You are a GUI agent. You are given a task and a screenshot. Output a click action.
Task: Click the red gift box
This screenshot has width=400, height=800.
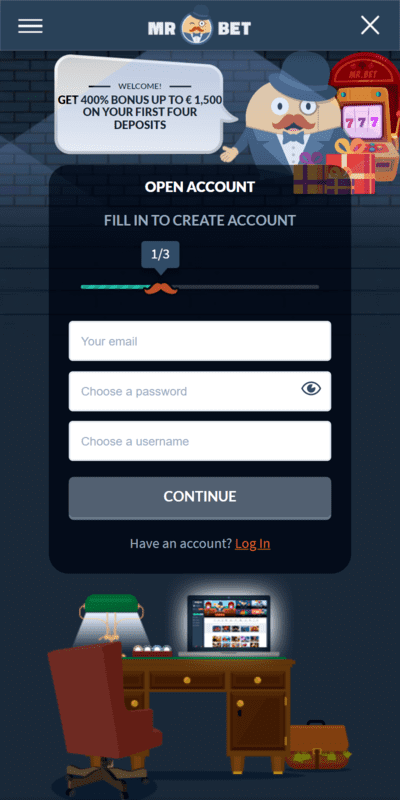[x=352, y=172]
